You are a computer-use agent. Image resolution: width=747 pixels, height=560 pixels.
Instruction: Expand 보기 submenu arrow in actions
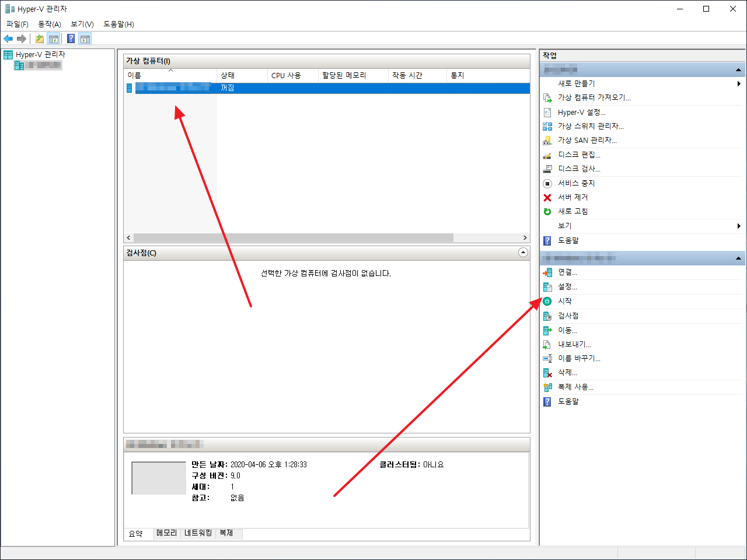pos(739,226)
